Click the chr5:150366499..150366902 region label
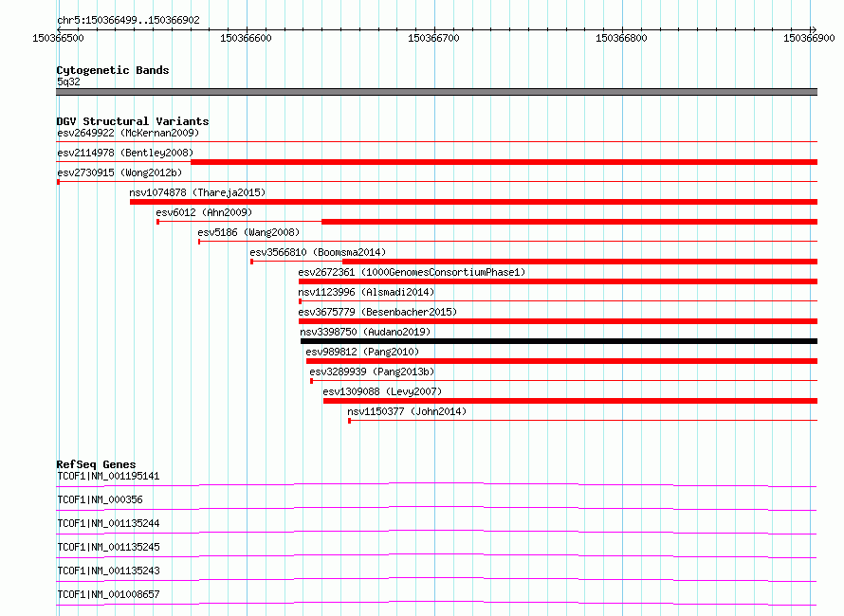 point(128,20)
